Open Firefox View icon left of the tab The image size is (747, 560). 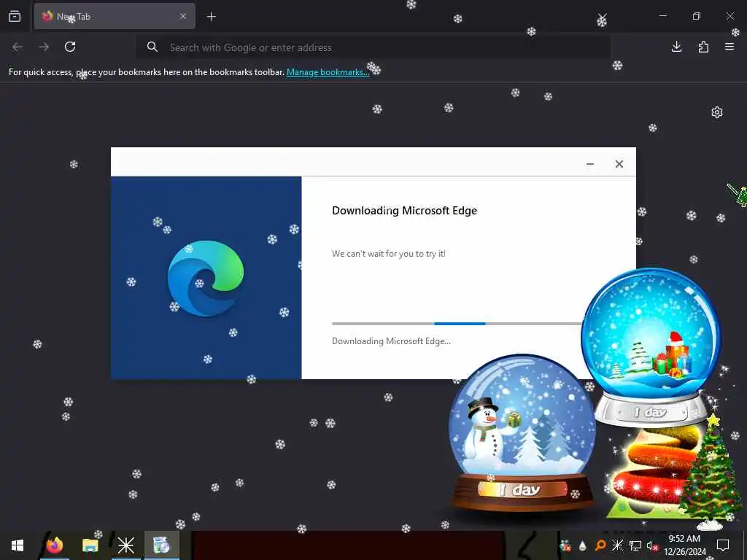click(15, 16)
